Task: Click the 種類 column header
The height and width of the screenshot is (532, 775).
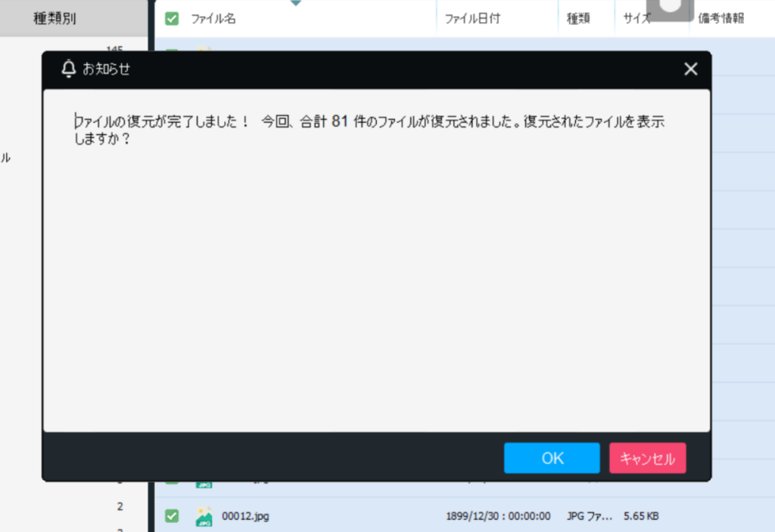Action: [578, 19]
